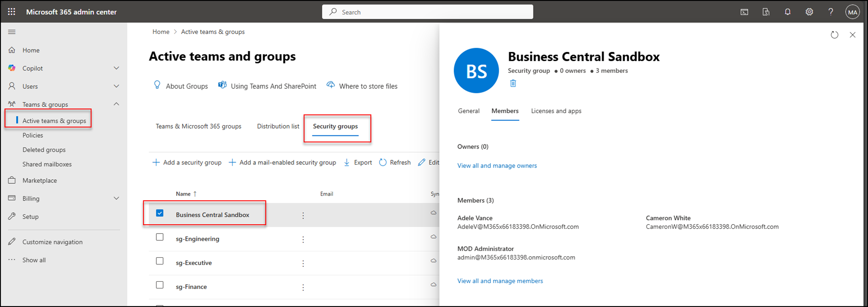Open more actions for sg-Engineering
This screenshot has width=868, height=307.
[x=303, y=240]
